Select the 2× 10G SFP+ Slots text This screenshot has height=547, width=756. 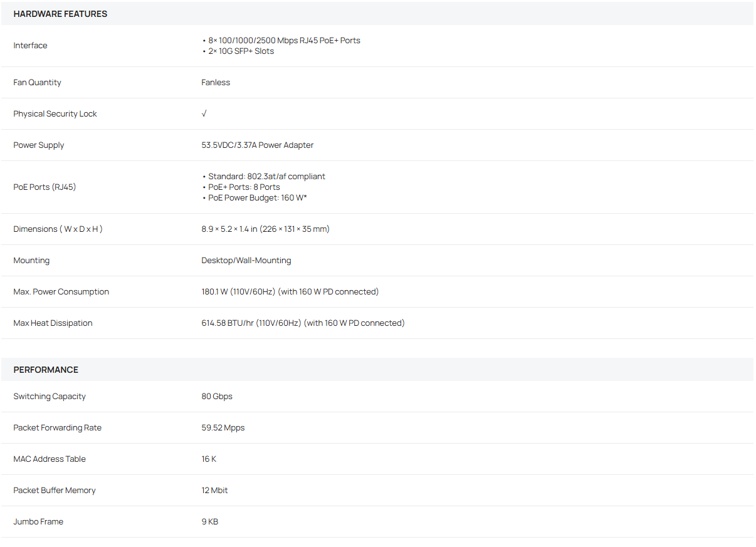click(241, 51)
